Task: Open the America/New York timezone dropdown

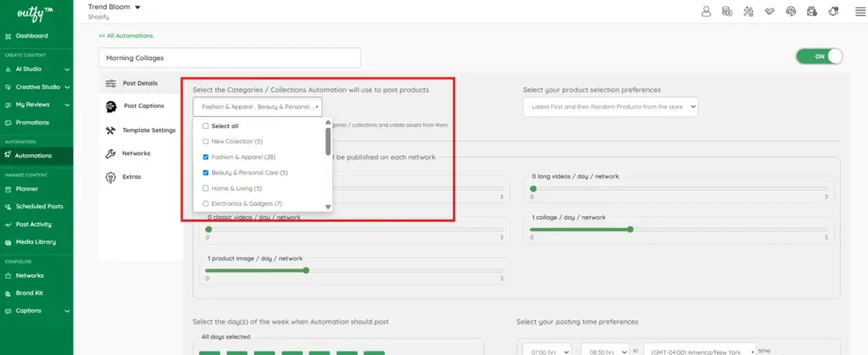Action: [x=700, y=351]
